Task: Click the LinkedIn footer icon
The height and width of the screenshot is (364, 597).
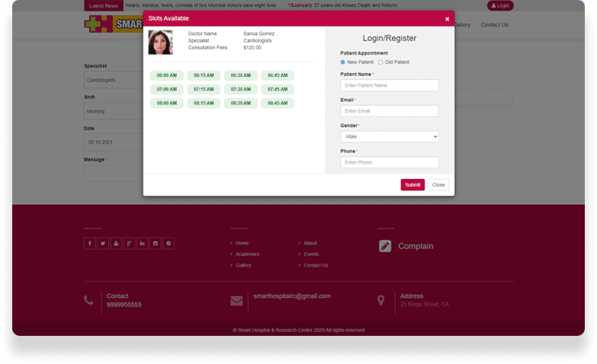Action: pos(143,244)
